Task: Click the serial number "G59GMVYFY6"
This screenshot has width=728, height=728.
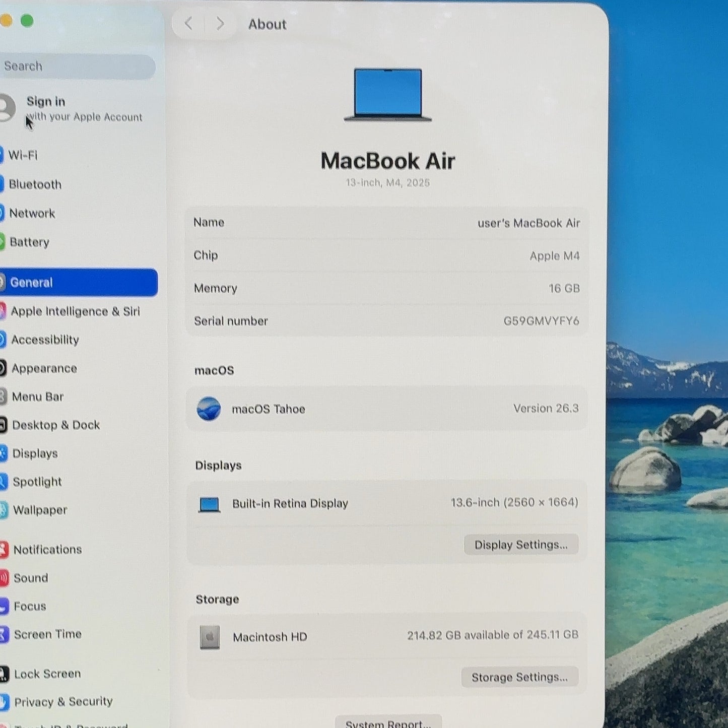Action: (542, 321)
